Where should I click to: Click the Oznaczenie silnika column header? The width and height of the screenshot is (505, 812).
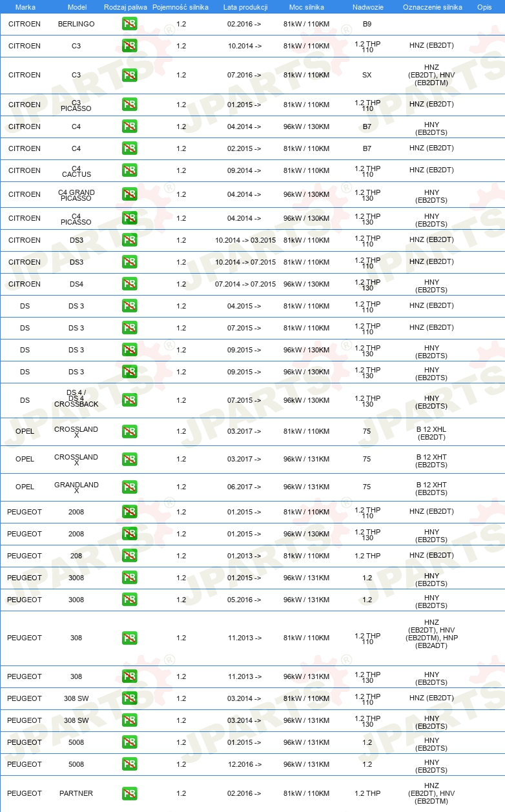point(432,7)
